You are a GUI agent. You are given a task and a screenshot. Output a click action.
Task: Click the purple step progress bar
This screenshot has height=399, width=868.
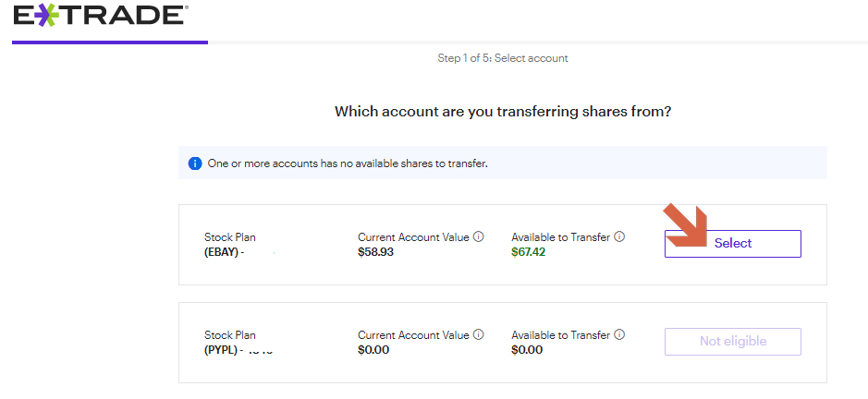point(109,42)
